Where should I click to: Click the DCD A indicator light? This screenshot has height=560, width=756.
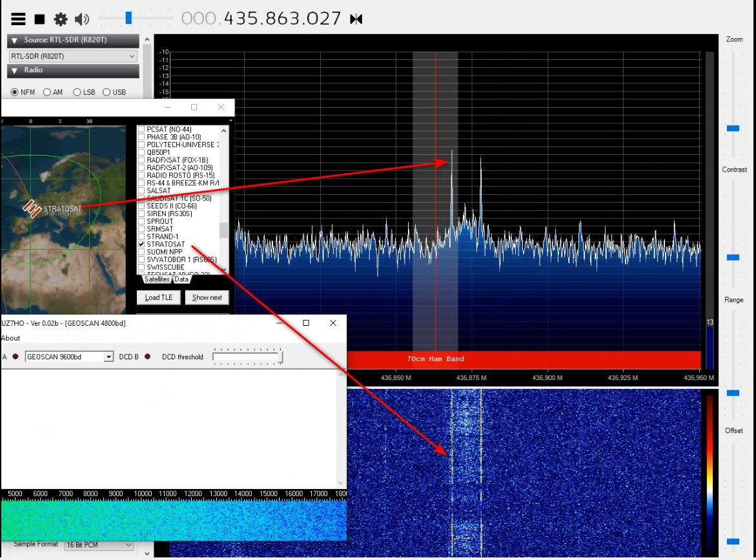tap(15, 357)
